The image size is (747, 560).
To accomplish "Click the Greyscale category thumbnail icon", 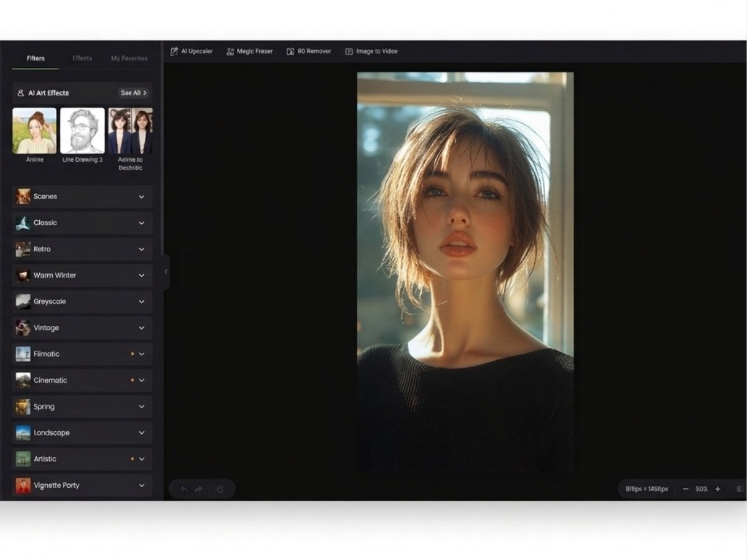I will [23, 302].
